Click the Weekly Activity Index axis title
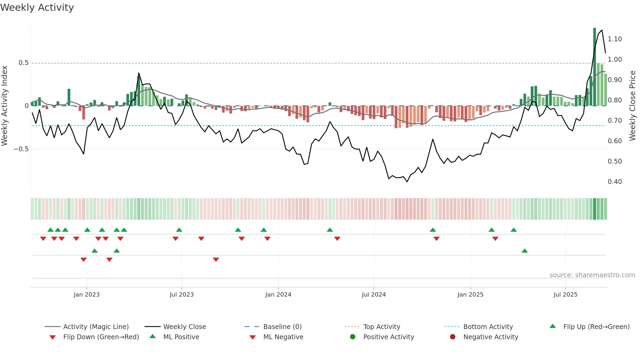This screenshot has width=644, height=362. 5,106
